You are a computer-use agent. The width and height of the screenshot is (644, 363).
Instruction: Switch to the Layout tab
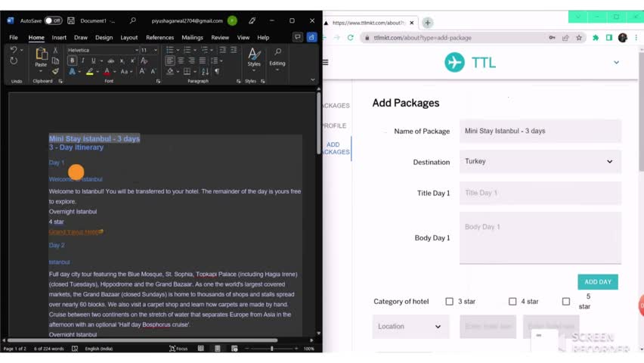click(129, 37)
